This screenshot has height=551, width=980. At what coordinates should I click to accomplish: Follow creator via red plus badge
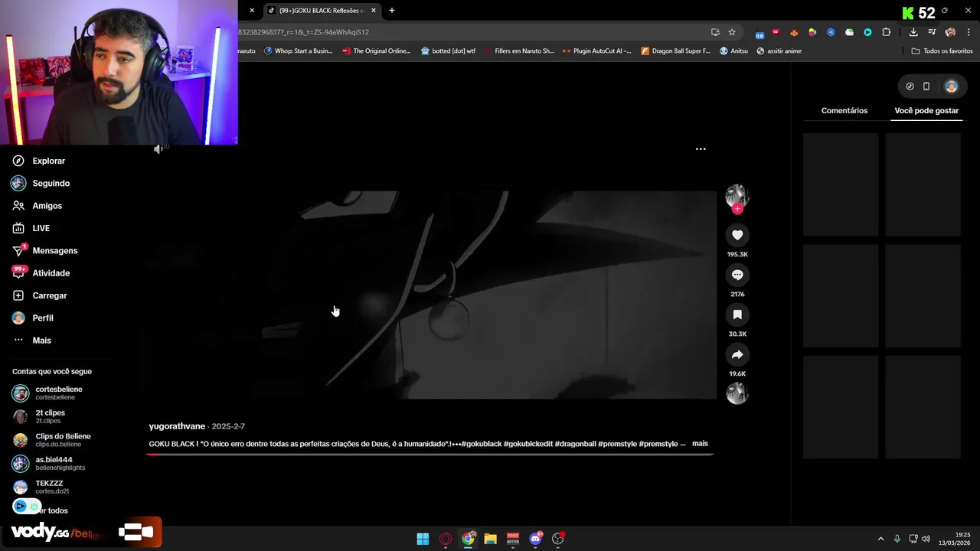point(737,209)
